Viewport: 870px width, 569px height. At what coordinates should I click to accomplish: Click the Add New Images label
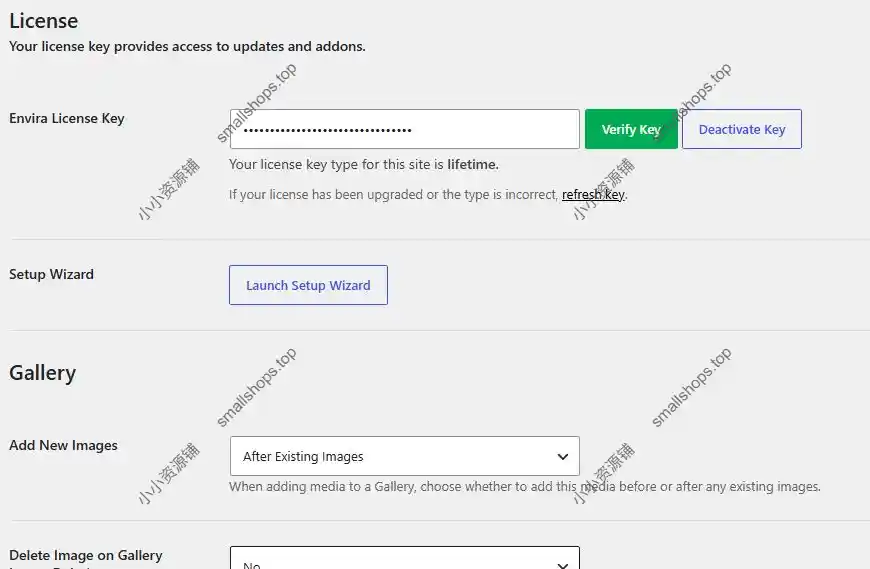pyautogui.click(x=63, y=445)
